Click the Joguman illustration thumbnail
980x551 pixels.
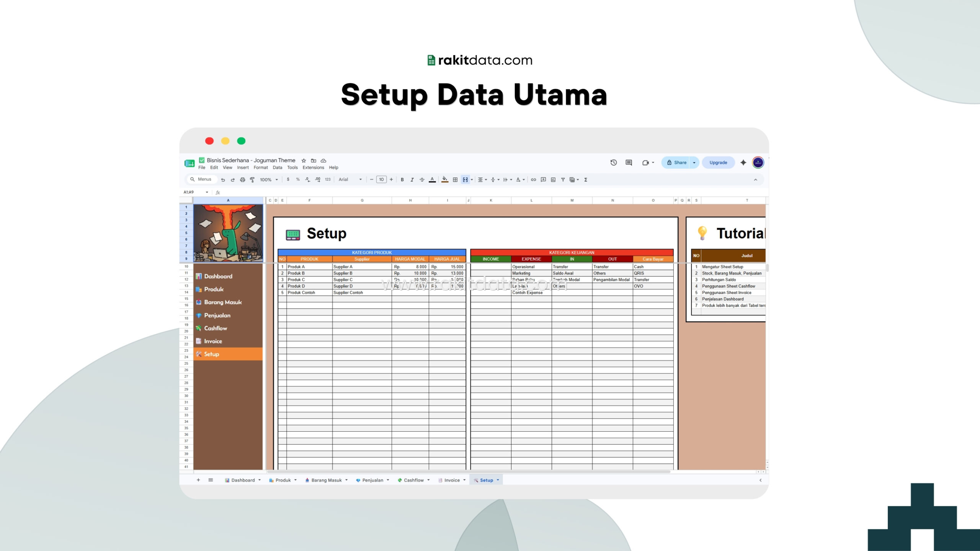point(228,233)
